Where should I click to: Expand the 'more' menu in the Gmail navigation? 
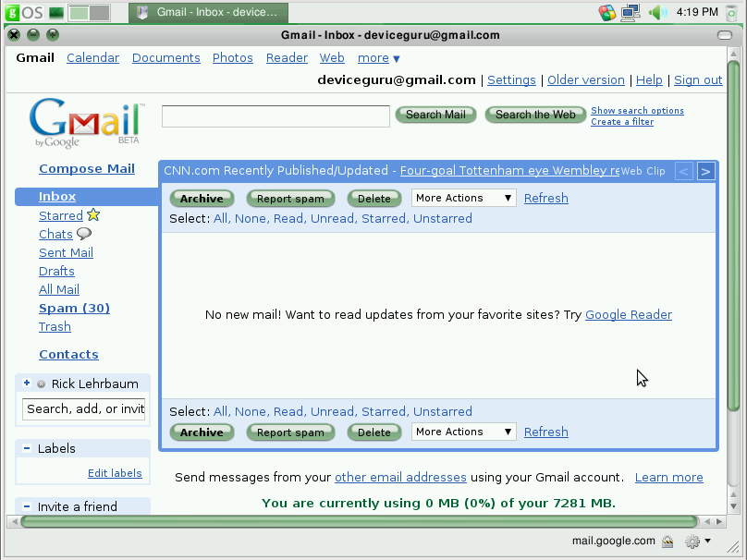click(379, 58)
